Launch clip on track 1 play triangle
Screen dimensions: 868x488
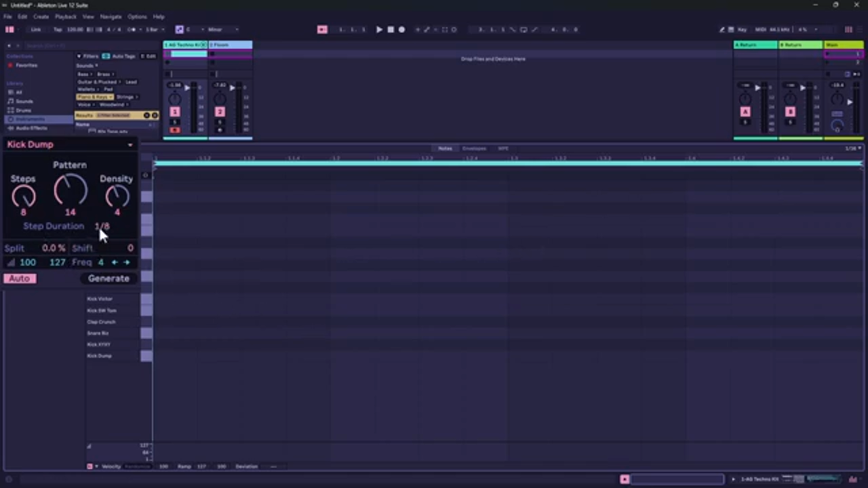click(187, 88)
